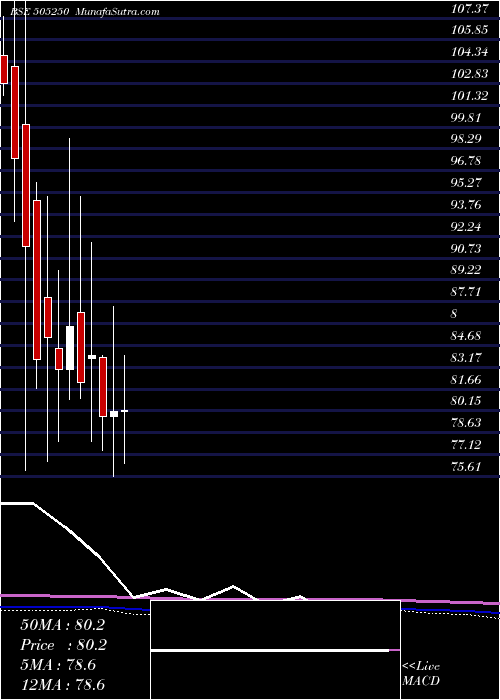Click the 75.61 price axis label
Image resolution: width=500 pixels, height=700 pixels.
[x=467, y=467]
